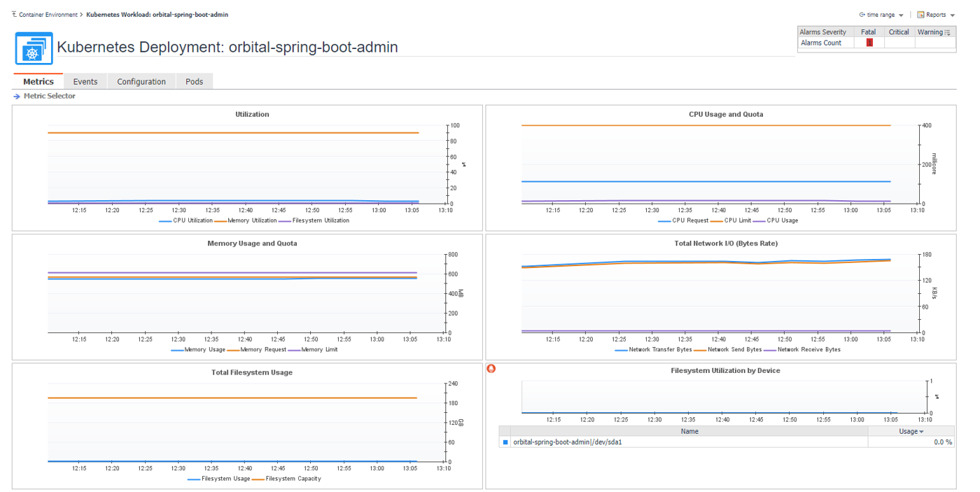Open alarms table column customizer icon

click(x=948, y=32)
